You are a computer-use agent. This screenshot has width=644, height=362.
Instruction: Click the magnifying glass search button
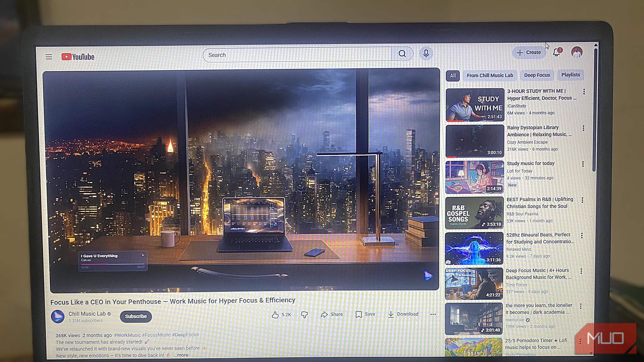pos(402,54)
